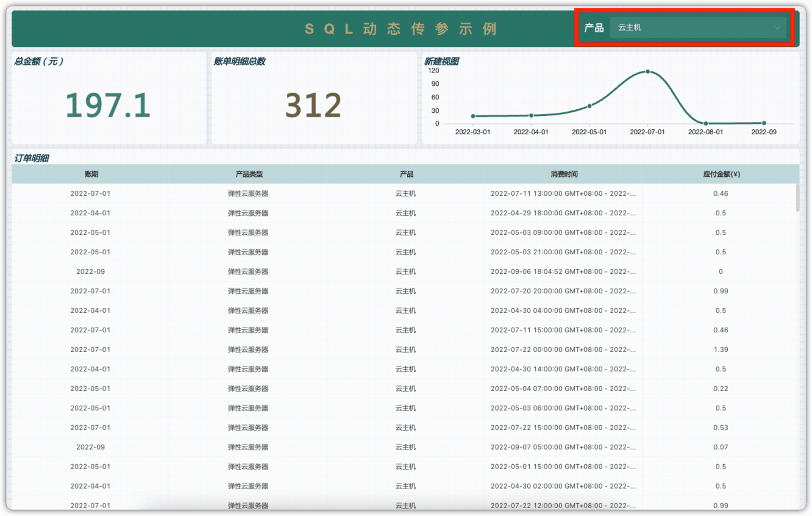Click the 1.39 payable amount cell
Image resolution: width=812 pixels, height=516 pixels.
pos(721,349)
